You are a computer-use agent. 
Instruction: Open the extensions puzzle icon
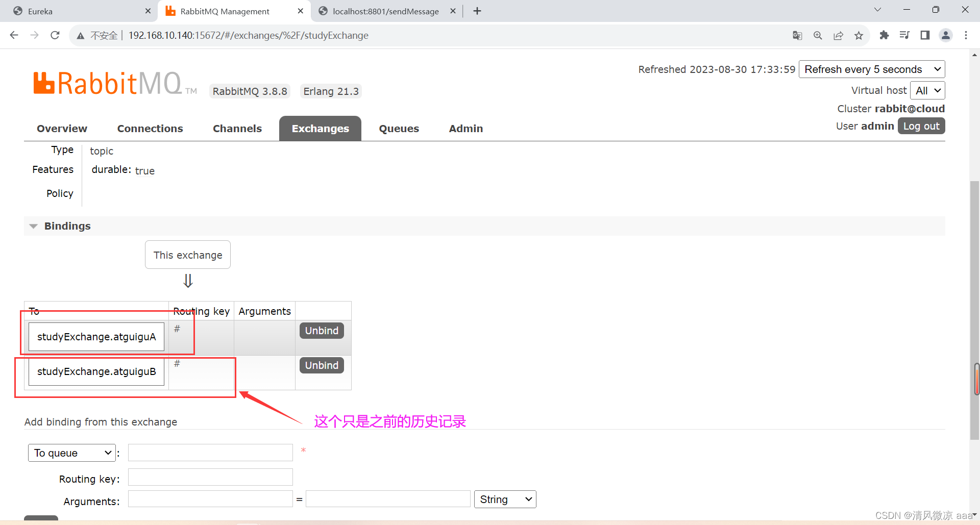tap(884, 35)
